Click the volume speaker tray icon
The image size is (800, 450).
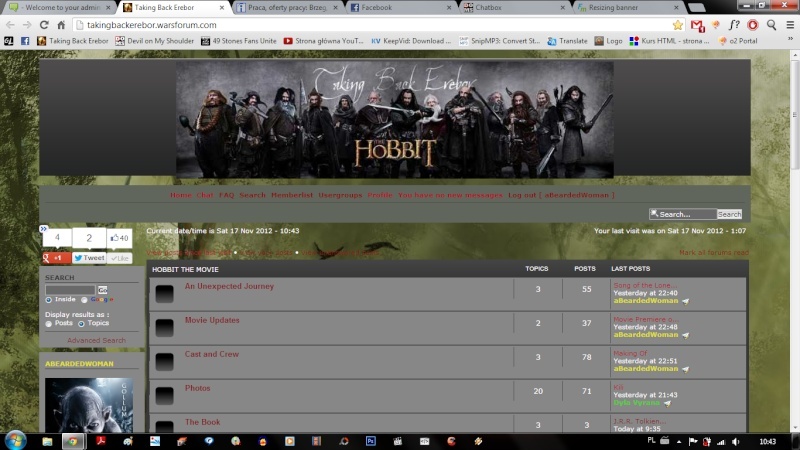pyautogui.click(x=735, y=442)
